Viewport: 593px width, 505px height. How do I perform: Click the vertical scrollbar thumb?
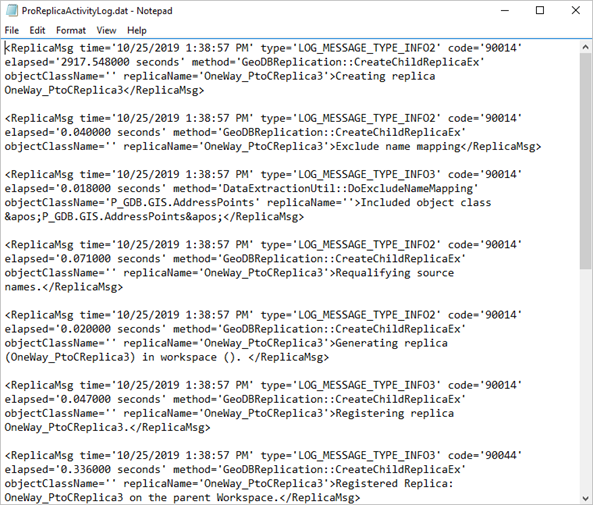tap(585, 161)
